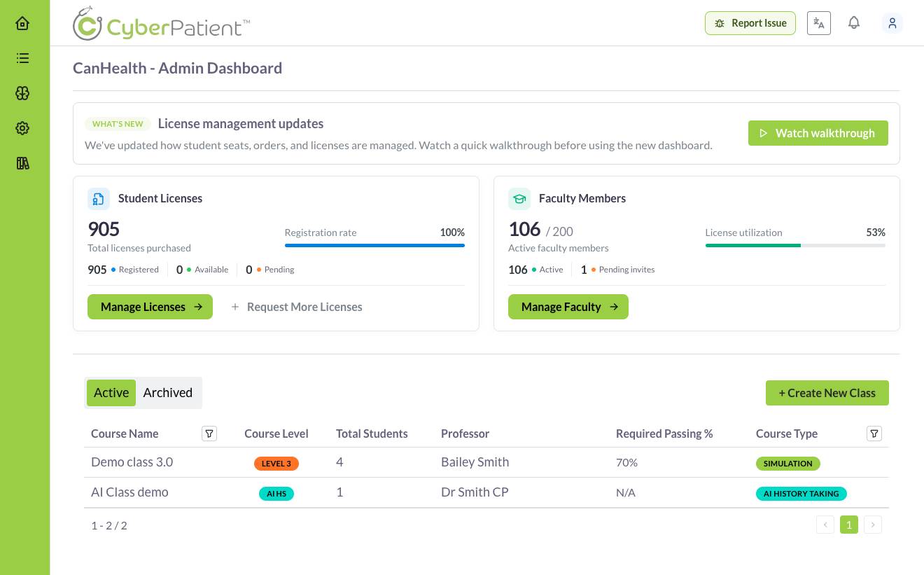
Task: Click the N/A passing value
Action: [x=626, y=493]
